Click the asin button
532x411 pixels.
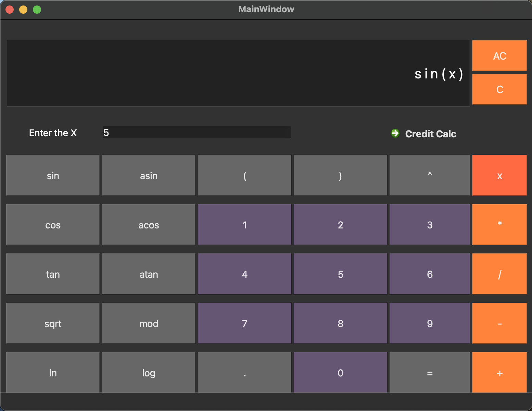point(148,175)
